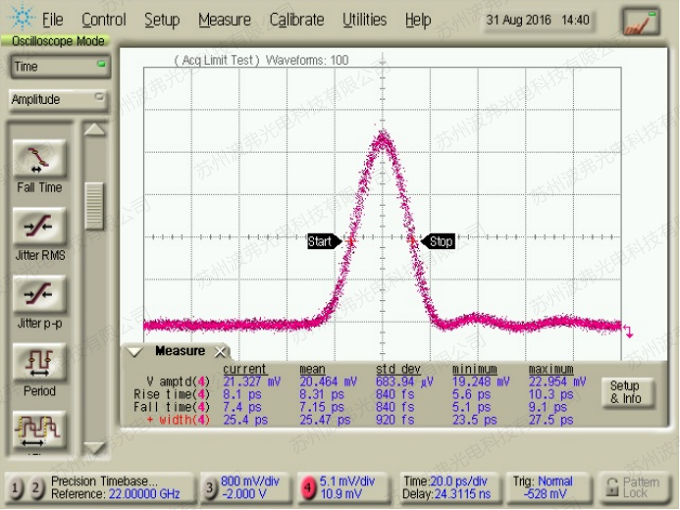Toggle the Amplitude measurement mode button
The height and width of the screenshot is (510, 680).
[58, 99]
